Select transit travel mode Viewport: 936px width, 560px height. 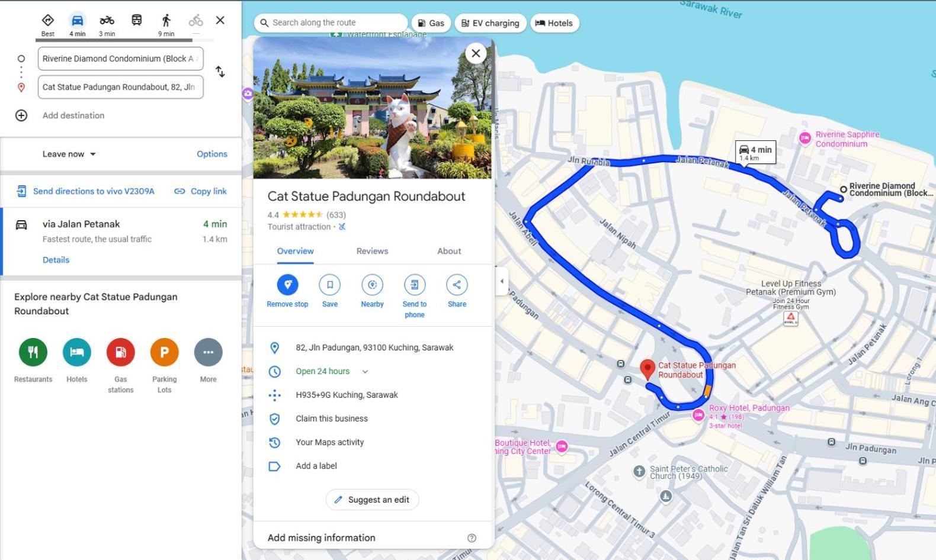[x=136, y=20]
